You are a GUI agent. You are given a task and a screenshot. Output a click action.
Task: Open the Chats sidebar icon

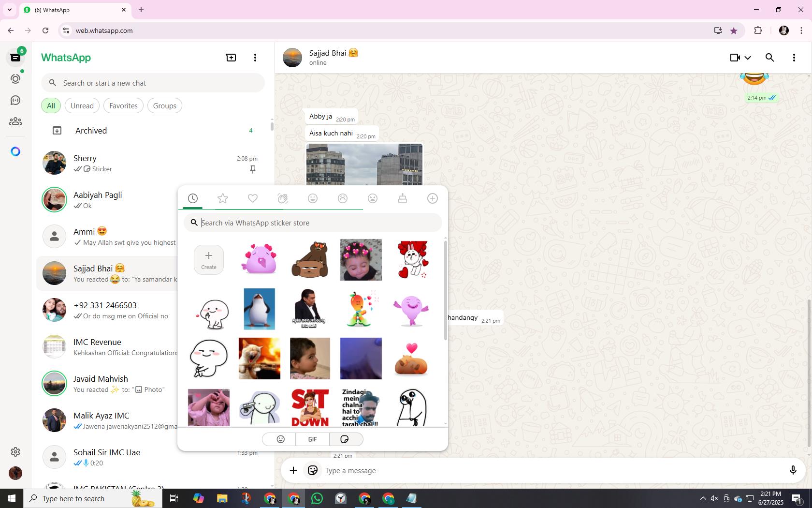[15, 58]
